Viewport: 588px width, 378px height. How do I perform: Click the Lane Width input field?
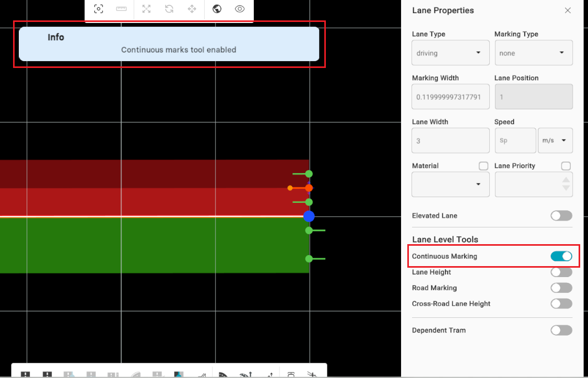coord(450,141)
